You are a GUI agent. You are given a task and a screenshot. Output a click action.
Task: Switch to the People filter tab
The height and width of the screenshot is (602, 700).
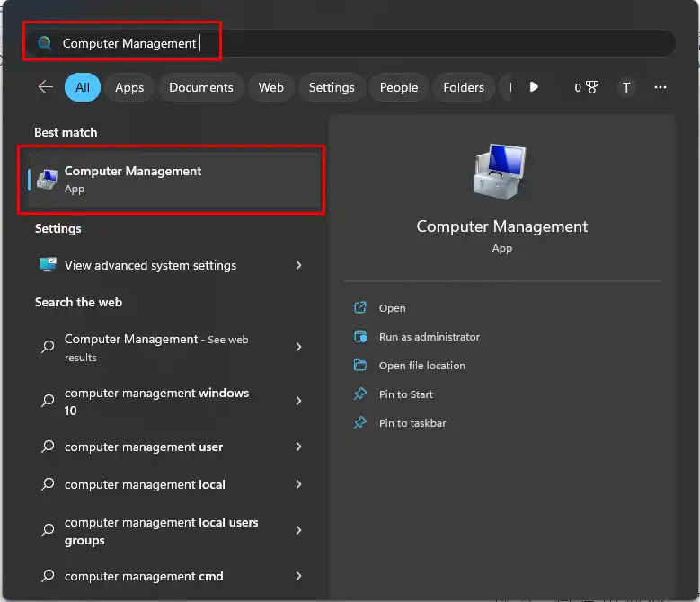click(399, 87)
